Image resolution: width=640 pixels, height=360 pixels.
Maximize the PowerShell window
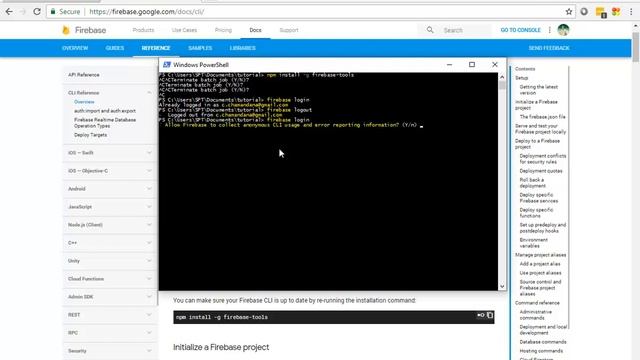472,64
